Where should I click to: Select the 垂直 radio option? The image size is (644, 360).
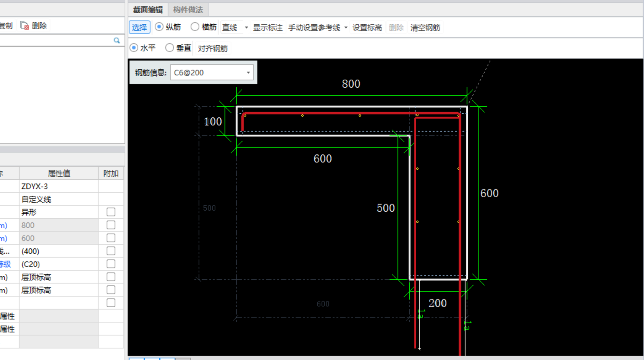170,48
